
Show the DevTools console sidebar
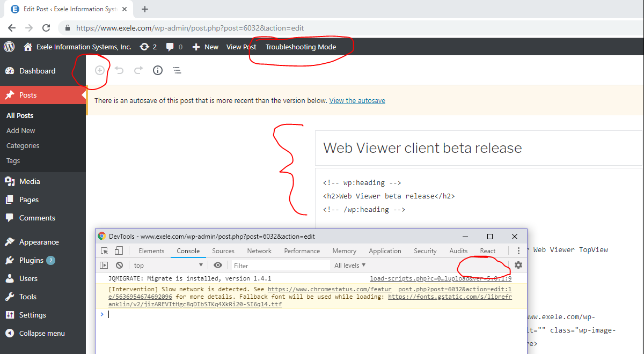[x=104, y=265]
